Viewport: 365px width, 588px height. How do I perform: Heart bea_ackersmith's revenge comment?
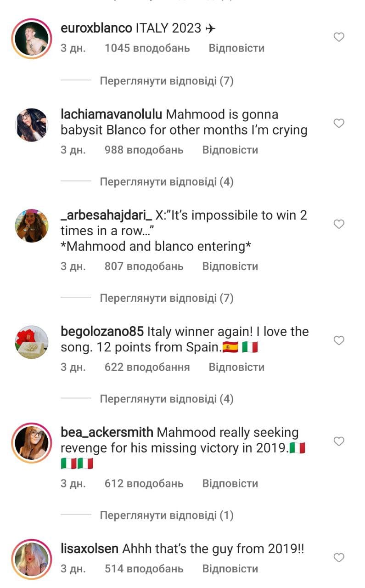click(x=339, y=441)
